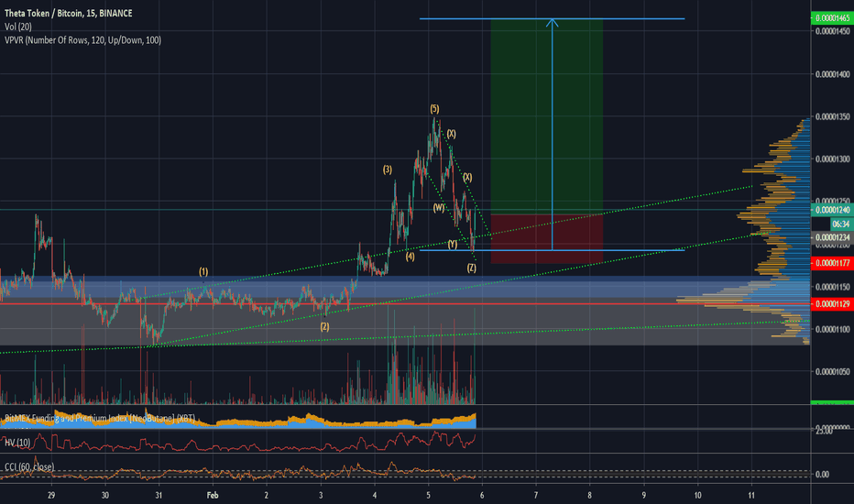854x504 pixels.
Task: Click the 5 date label on time axis
Action: (x=429, y=495)
